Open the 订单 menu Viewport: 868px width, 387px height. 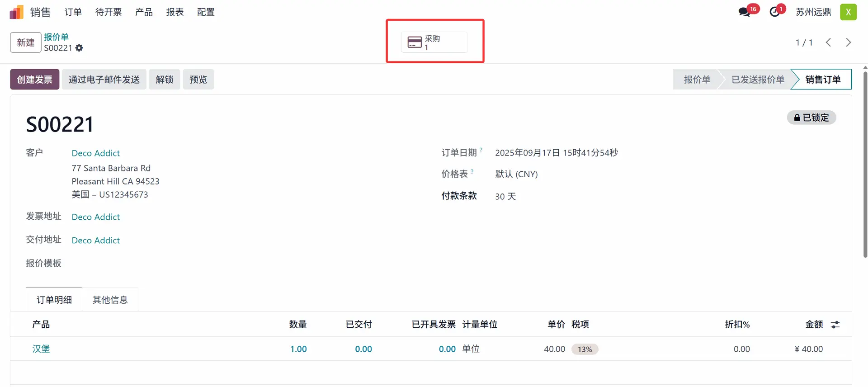(73, 12)
